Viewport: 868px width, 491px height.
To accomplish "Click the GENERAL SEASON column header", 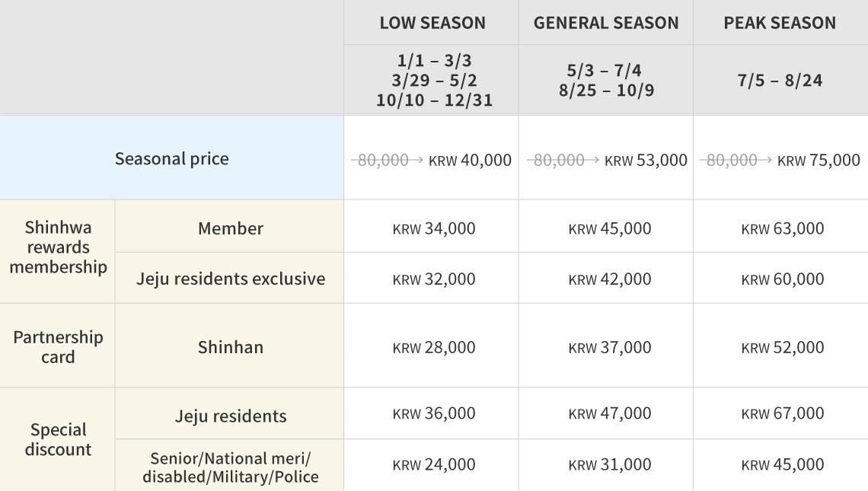I will (606, 23).
